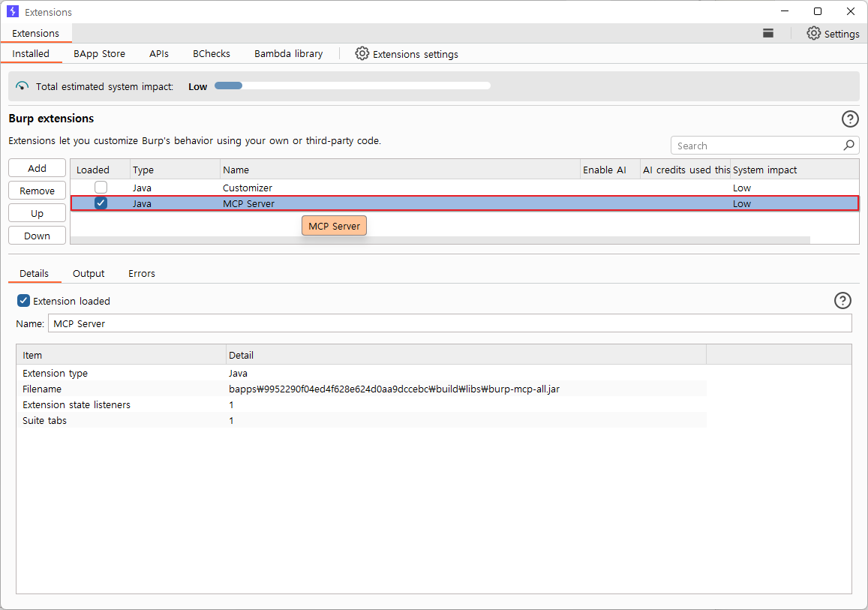
Task: Click the help icon in Details panel
Action: (x=842, y=301)
